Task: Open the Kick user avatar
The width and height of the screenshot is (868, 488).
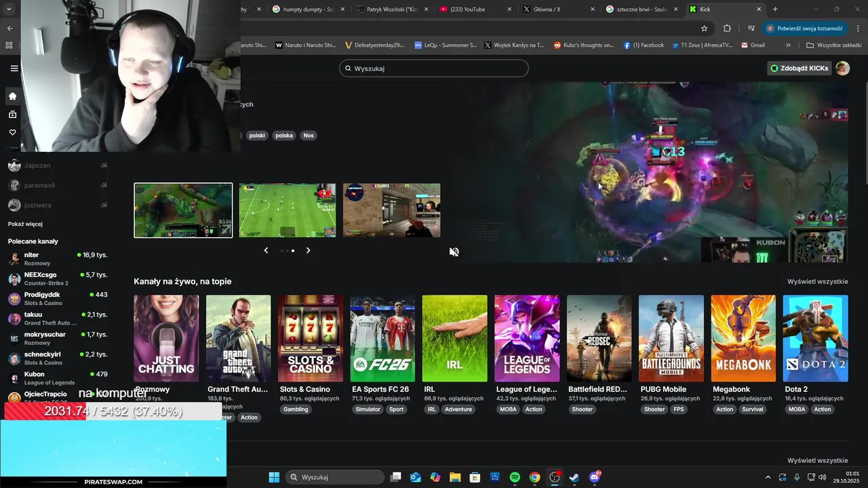Action: (x=842, y=68)
